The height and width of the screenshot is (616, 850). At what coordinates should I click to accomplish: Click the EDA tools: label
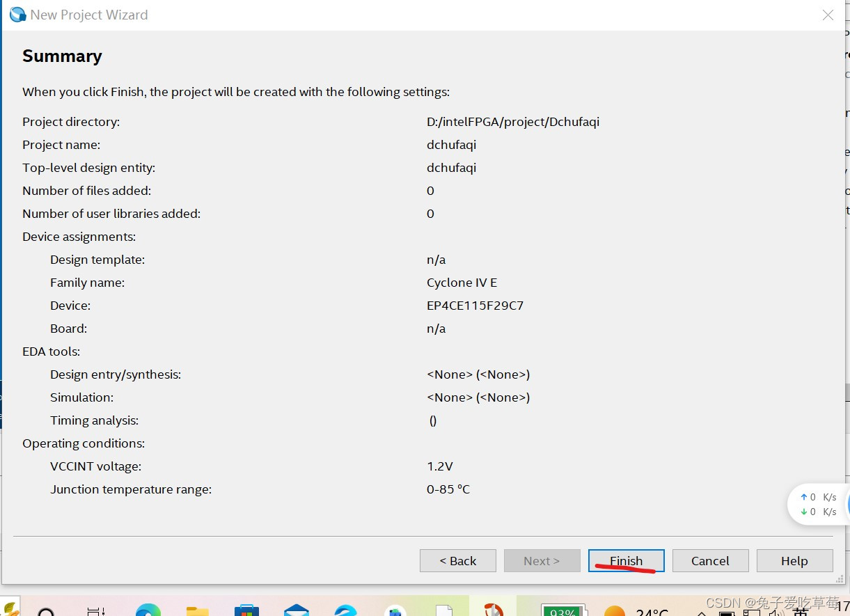(51, 352)
